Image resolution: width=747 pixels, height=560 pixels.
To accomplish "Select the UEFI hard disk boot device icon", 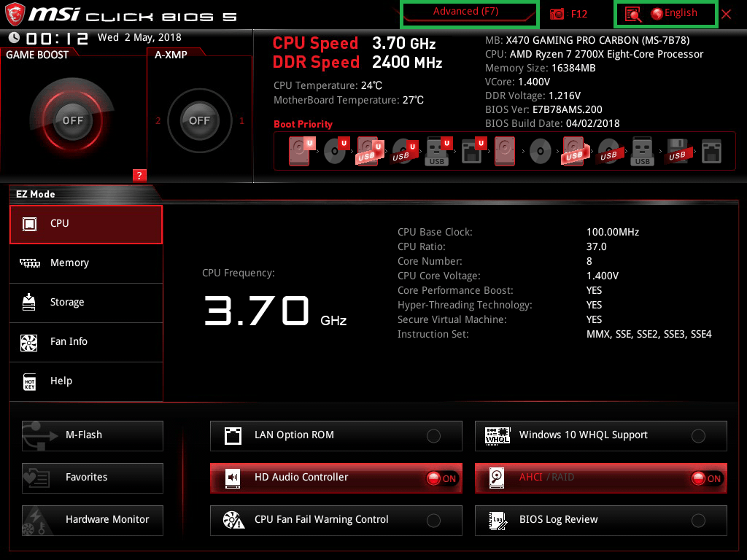I will pos(301,151).
